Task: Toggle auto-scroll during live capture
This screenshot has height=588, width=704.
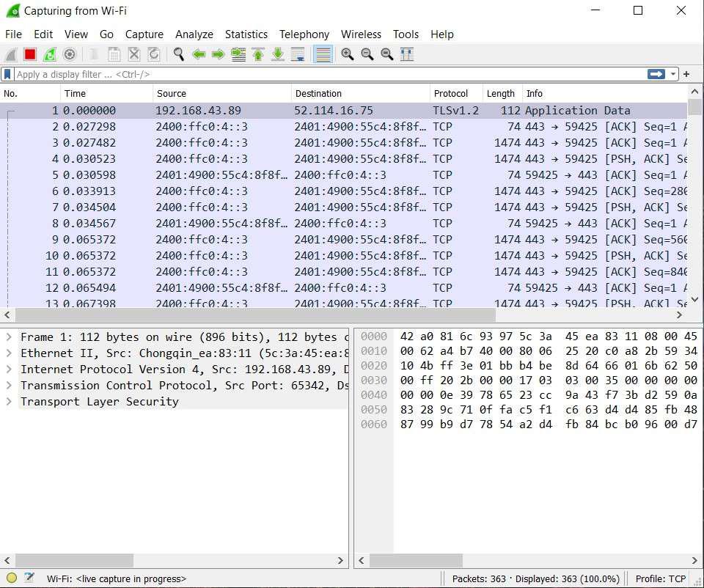Action: click(298, 54)
